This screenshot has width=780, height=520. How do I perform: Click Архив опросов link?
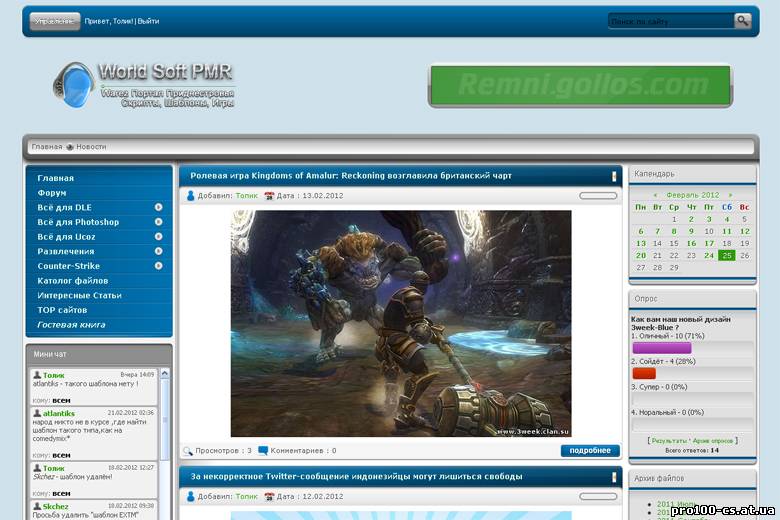pyautogui.click(x=713, y=441)
